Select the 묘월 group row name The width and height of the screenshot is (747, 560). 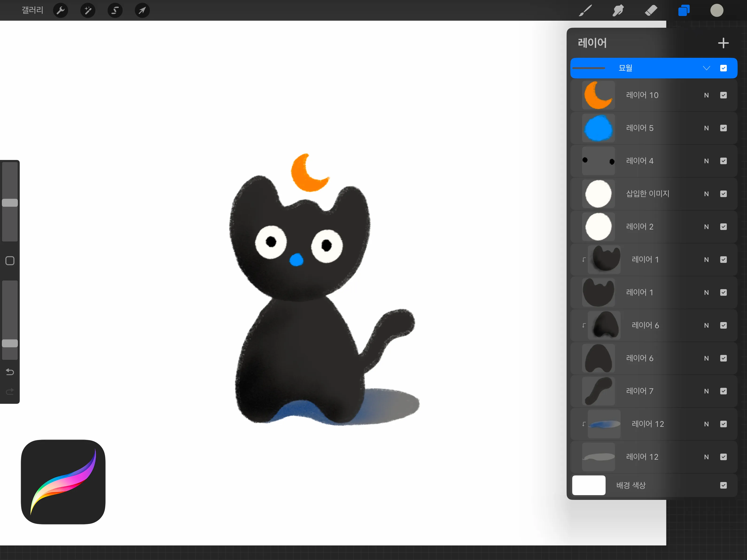[x=625, y=68]
